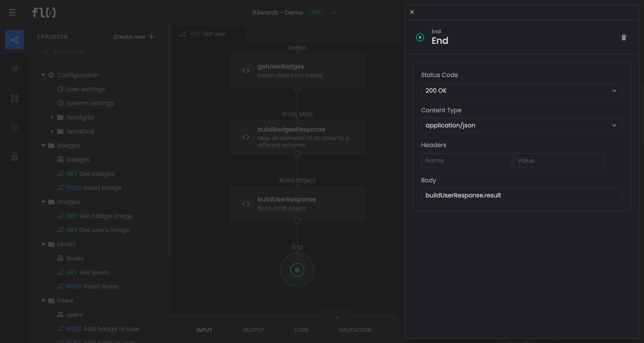The image size is (644, 343).
Task: Open POST Insert badge flow
Action: coord(94,188)
